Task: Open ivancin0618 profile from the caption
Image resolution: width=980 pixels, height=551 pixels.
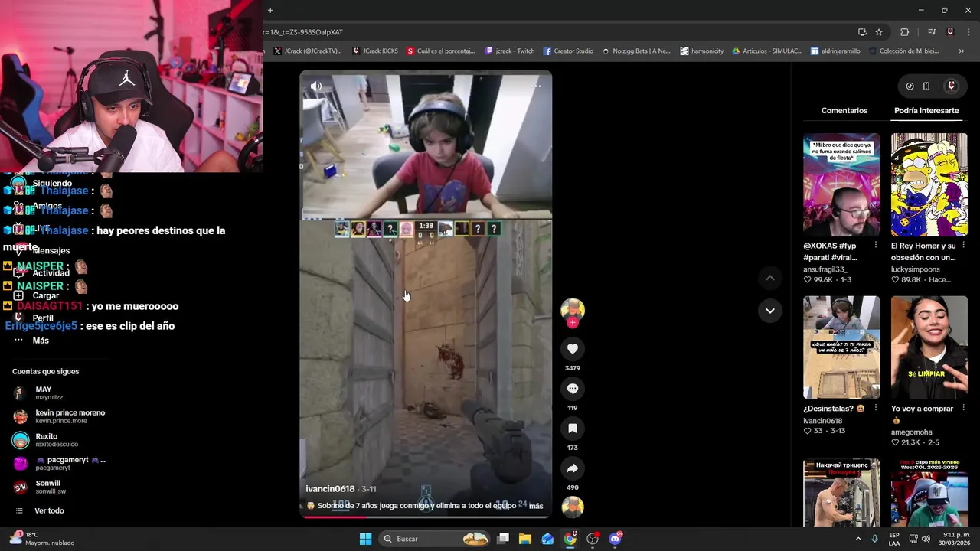Action: click(x=330, y=489)
